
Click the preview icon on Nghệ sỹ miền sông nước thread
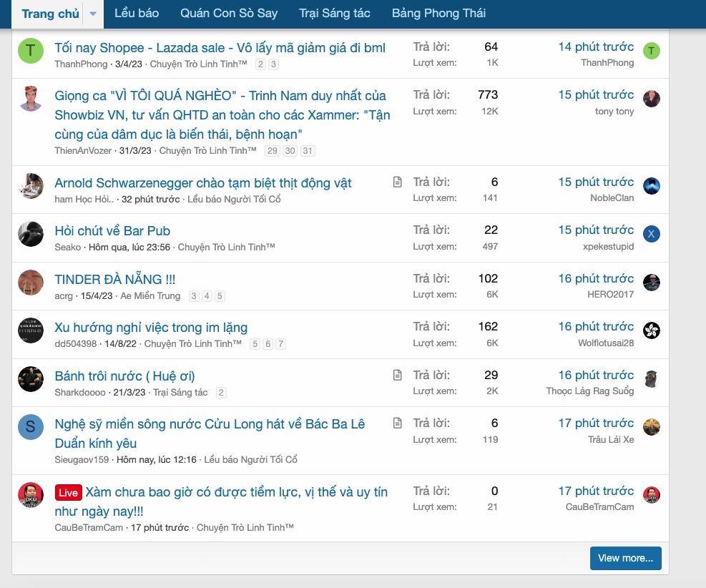pos(398,422)
